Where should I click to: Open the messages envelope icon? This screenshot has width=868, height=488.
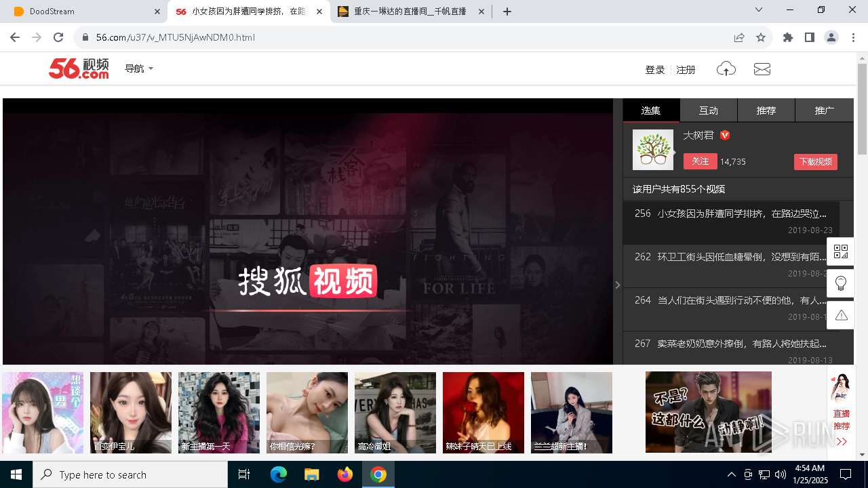762,69
